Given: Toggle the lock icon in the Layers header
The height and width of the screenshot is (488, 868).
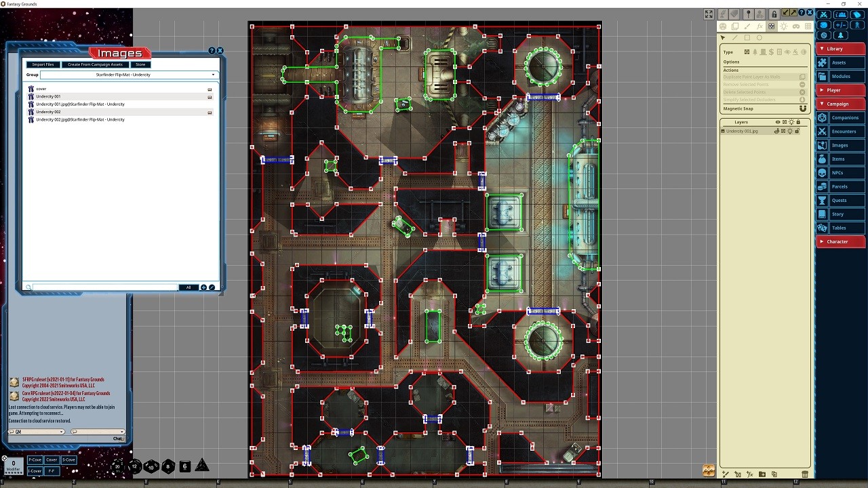Looking at the screenshot, I should [799, 122].
